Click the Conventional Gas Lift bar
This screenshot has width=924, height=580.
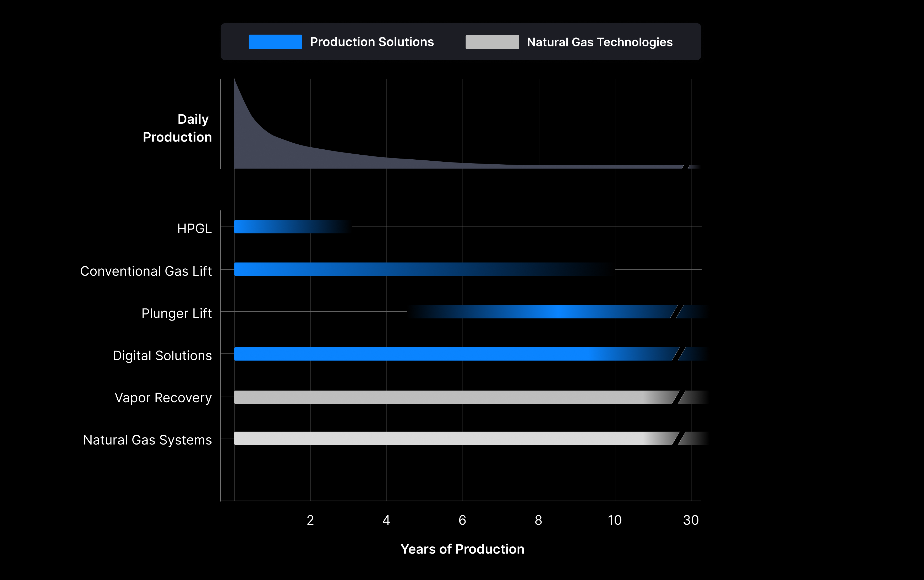pos(383,269)
